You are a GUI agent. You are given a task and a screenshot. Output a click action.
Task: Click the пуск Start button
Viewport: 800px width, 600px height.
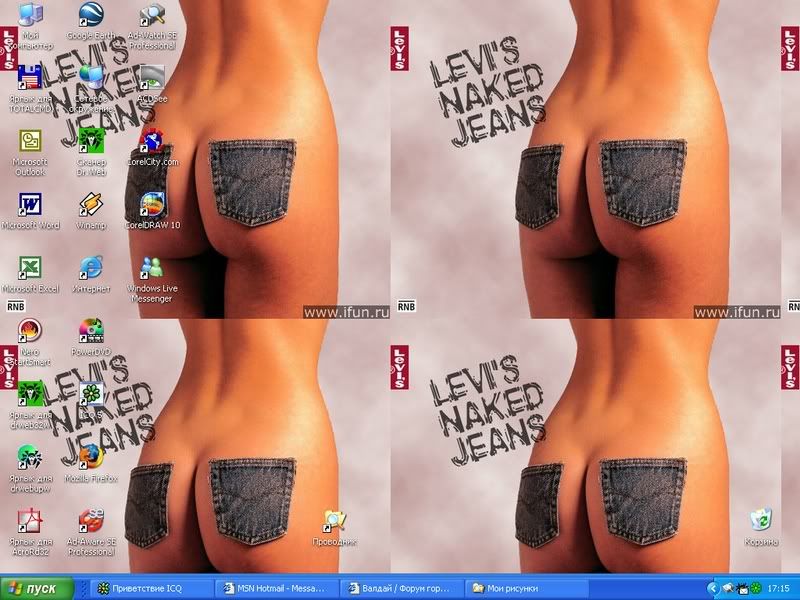(37, 588)
